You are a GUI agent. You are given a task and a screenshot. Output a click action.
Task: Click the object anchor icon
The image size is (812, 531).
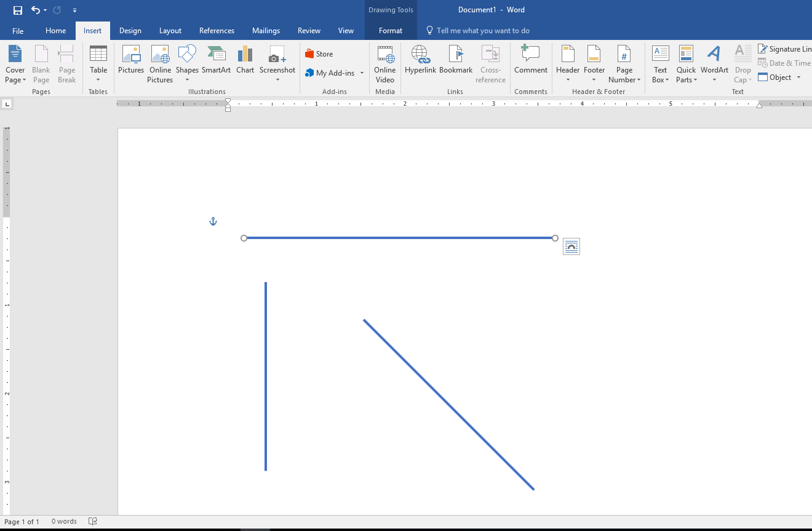[213, 221]
